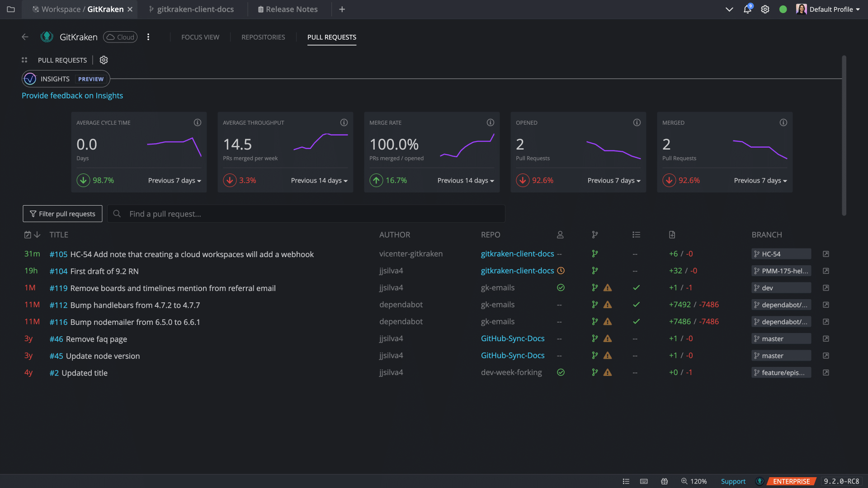Open the folder icon in tab bar

(11, 9)
